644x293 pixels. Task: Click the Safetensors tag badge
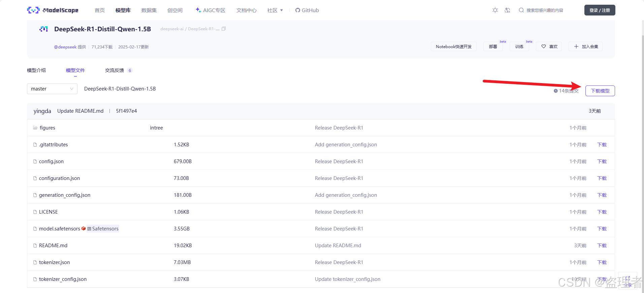click(103, 229)
